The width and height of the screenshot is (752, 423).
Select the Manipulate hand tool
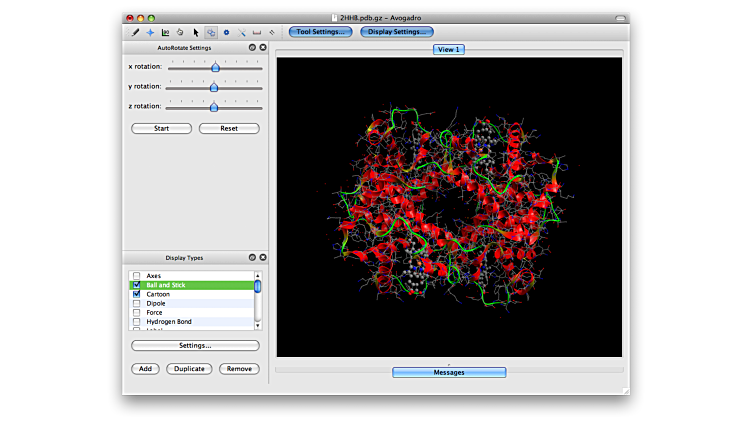(180, 32)
